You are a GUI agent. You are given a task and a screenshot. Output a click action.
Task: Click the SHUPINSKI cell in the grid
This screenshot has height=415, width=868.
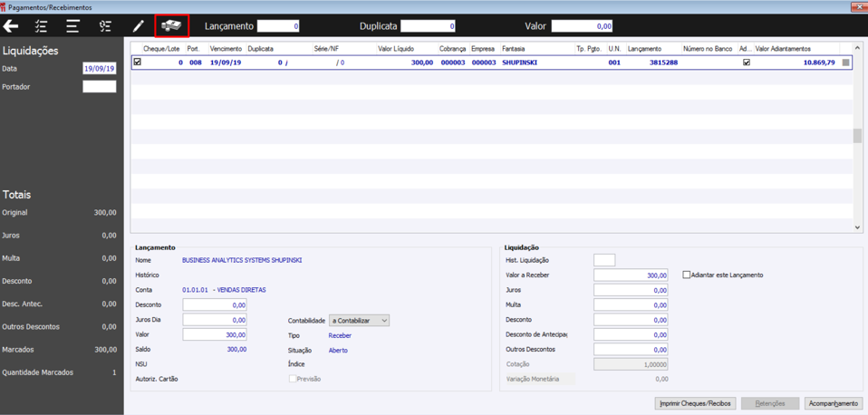coord(519,63)
